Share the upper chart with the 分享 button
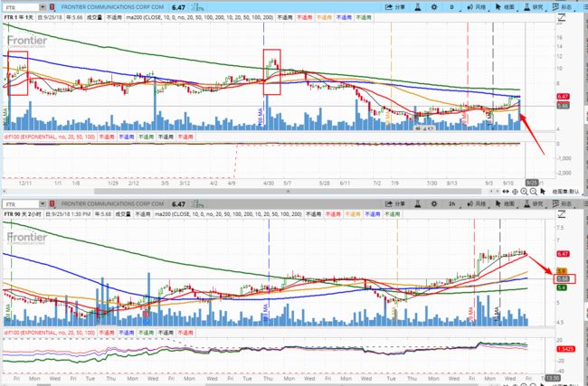Viewport: 588px width, 386px height. (x=395, y=7)
